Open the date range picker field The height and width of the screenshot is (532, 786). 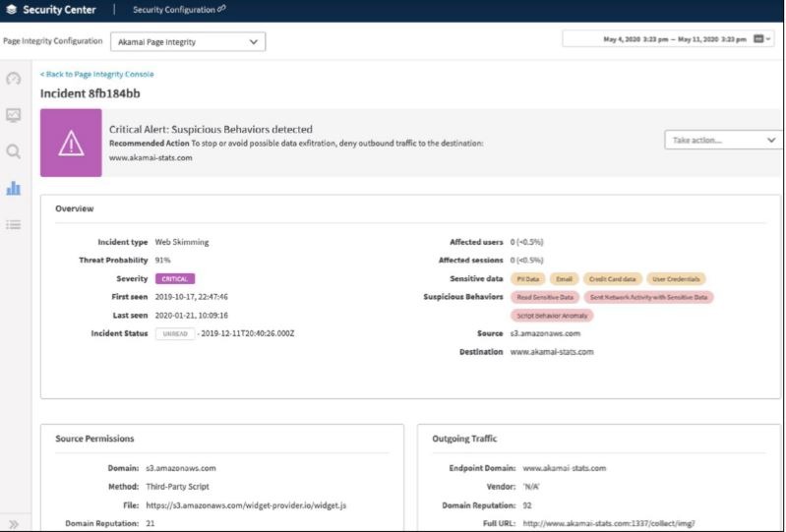tap(668, 38)
